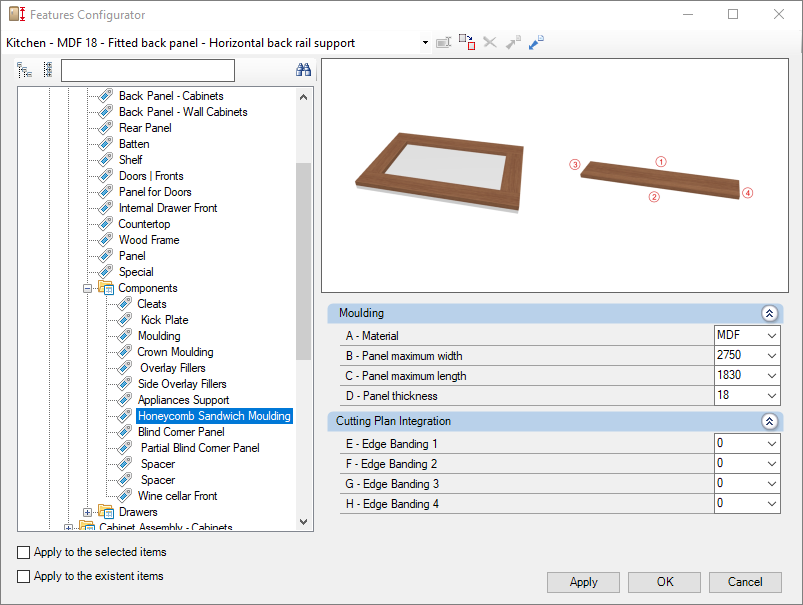This screenshot has height=605, width=803.
Task: Click edge marker 4 on panel preview
Action: coord(748,193)
